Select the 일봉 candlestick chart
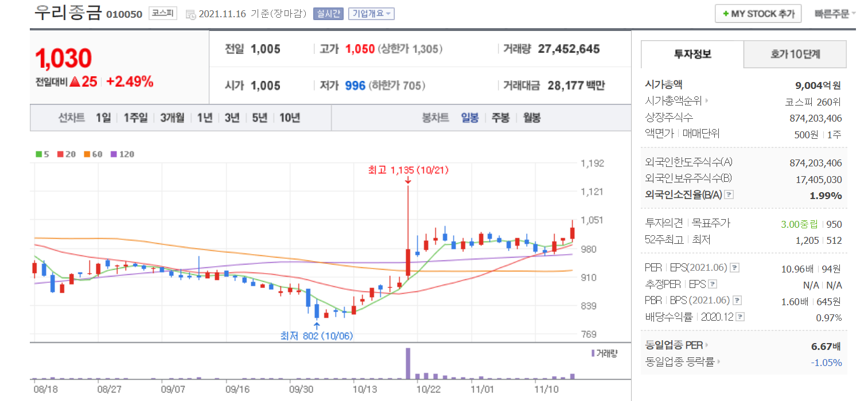Screen dimensions: 868x401 coord(470,118)
